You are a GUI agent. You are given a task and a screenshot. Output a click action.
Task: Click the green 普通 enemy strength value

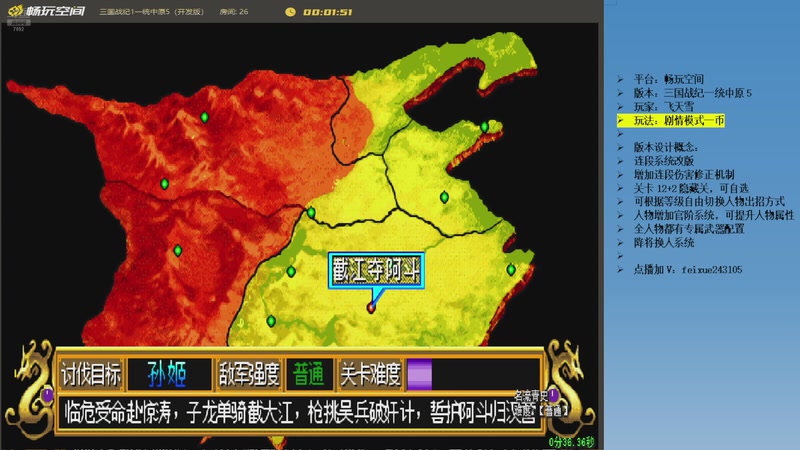[308, 374]
